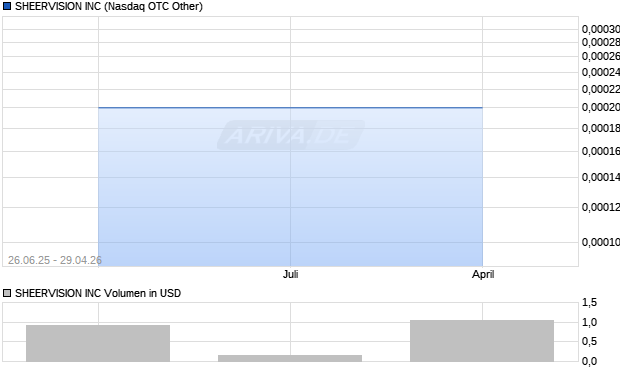
Task: Click the 0,00016 price axis label
Action: (x=601, y=151)
